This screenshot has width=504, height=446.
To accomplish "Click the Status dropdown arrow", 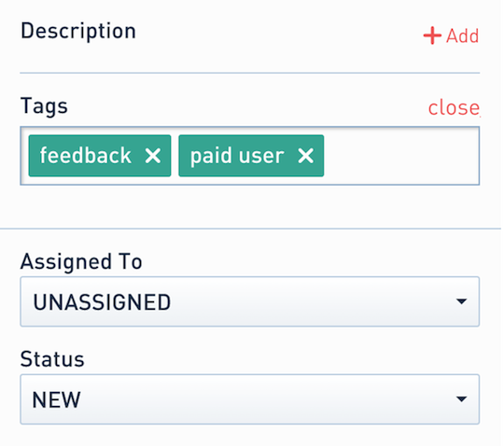I will [x=461, y=399].
